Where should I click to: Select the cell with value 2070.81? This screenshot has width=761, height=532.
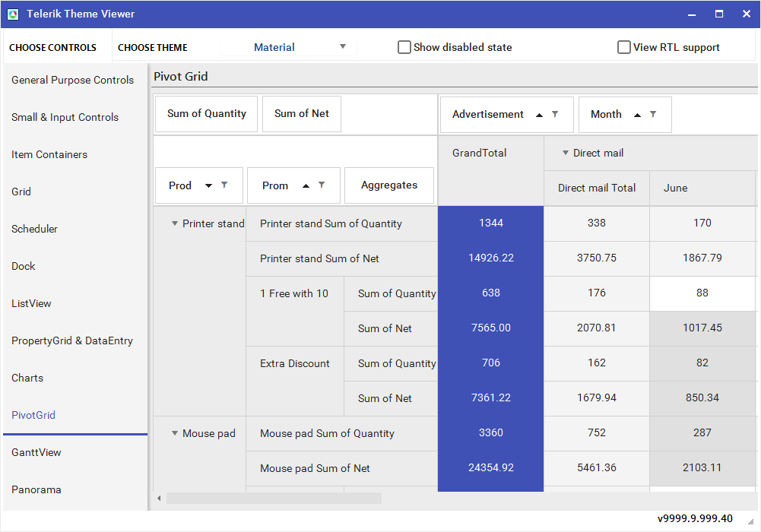click(x=597, y=328)
